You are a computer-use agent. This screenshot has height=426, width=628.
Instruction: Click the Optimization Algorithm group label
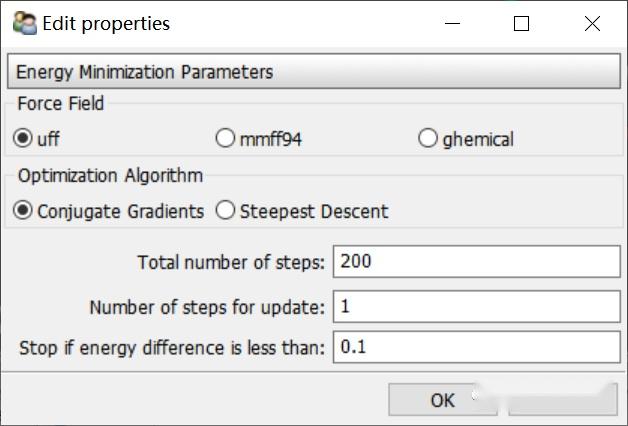(x=110, y=176)
